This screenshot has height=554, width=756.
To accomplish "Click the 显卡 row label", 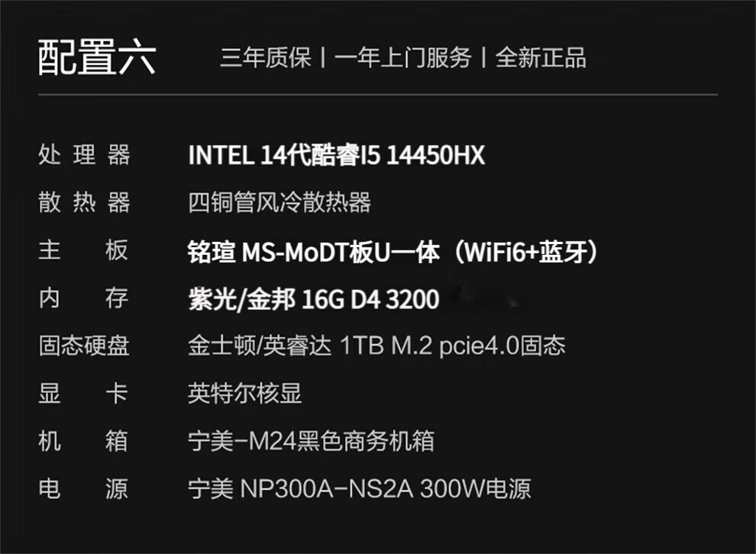I will [84, 394].
